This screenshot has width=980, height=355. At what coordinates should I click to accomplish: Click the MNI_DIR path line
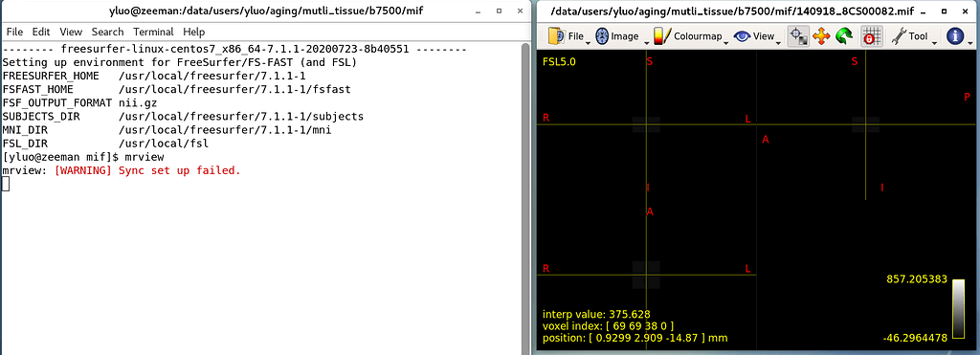point(167,131)
